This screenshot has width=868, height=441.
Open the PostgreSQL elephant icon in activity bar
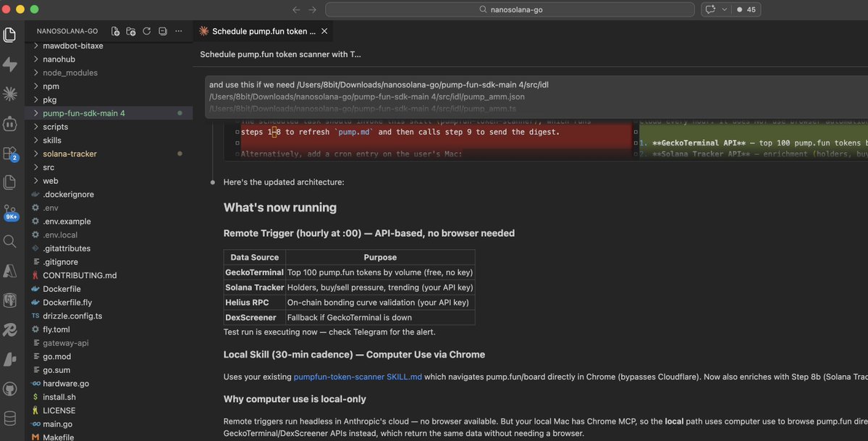coord(9,301)
